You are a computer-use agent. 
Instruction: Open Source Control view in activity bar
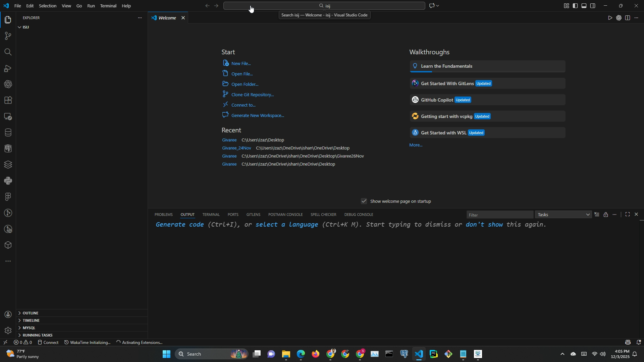click(x=8, y=36)
